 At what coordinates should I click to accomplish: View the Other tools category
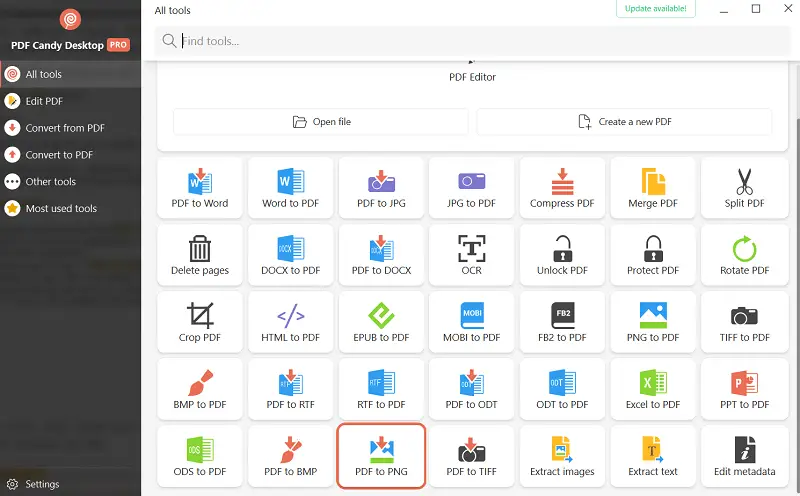point(70,182)
